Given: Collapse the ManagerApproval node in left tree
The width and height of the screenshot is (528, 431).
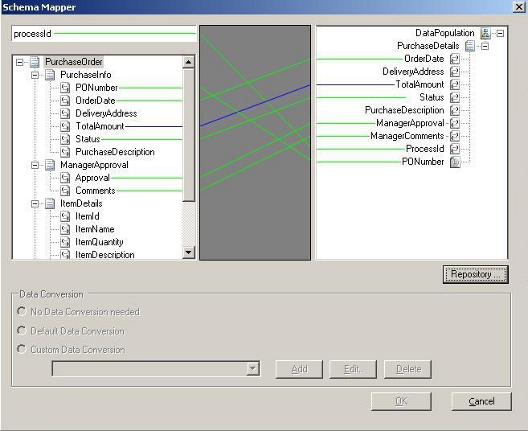Looking at the screenshot, I should [35, 165].
